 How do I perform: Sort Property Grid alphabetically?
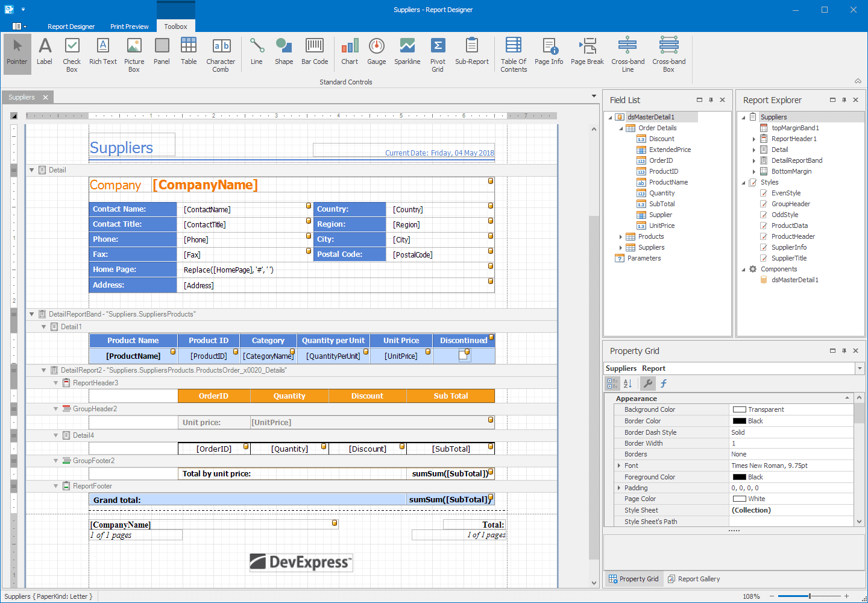point(627,383)
